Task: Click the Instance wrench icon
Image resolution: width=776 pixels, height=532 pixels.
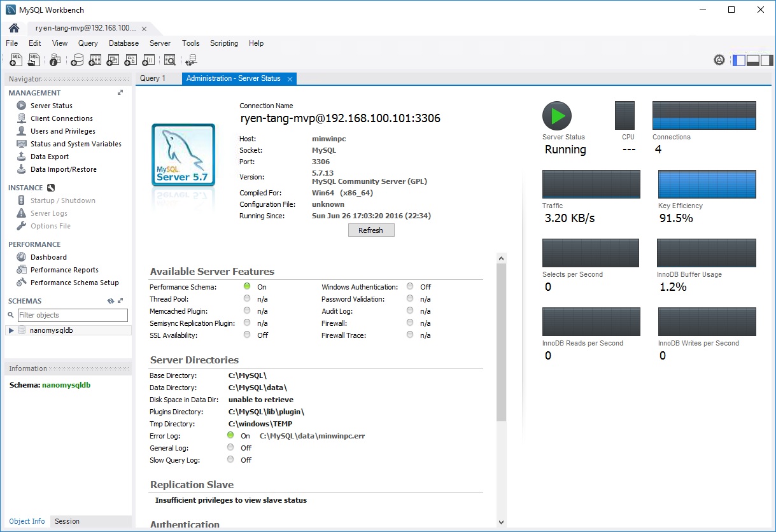Action: pyautogui.click(x=51, y=188)
